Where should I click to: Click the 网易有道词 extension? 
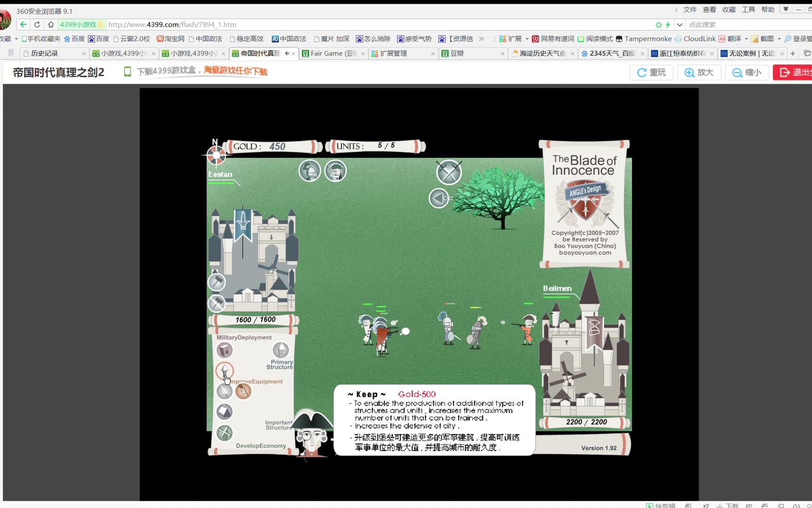(553, 39)
